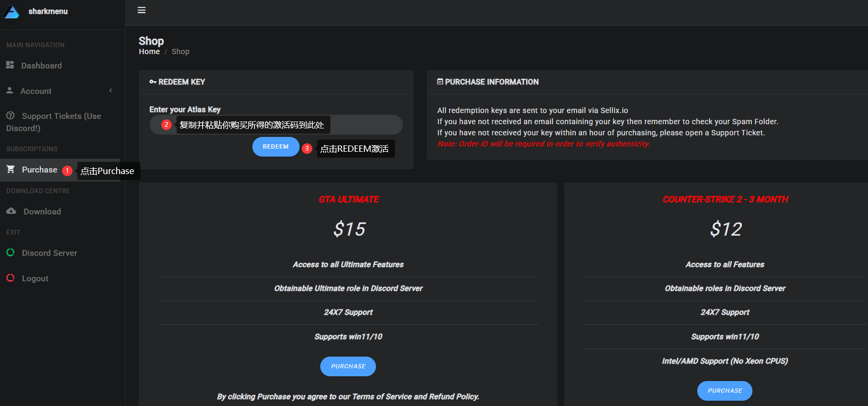
Task: Click the Support Tickets question icon
Action: 10,116
